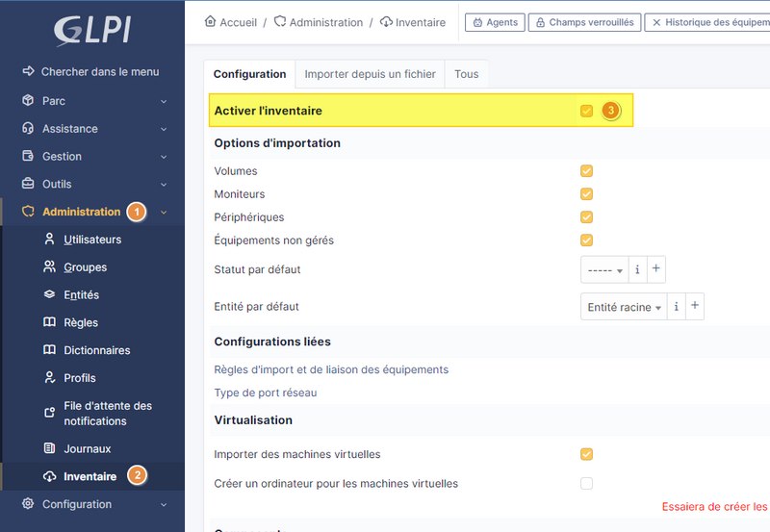Expand the Gestion menu chevron
Screen dimensions: 770x532
[x=164, y=157]
